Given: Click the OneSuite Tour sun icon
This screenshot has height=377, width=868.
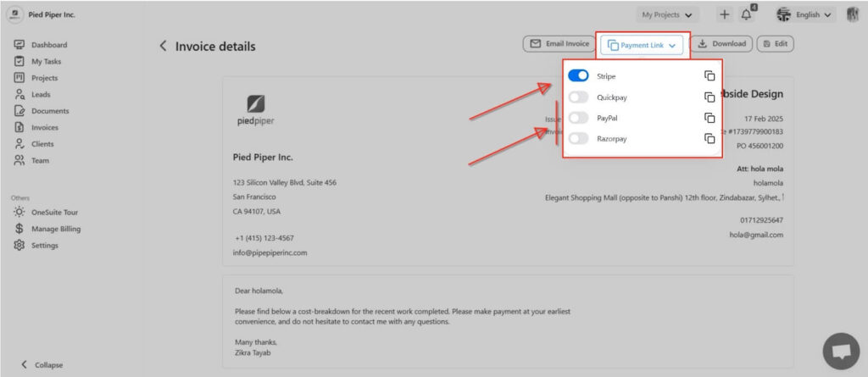Looking at the screenshot, I should point(19,212).
